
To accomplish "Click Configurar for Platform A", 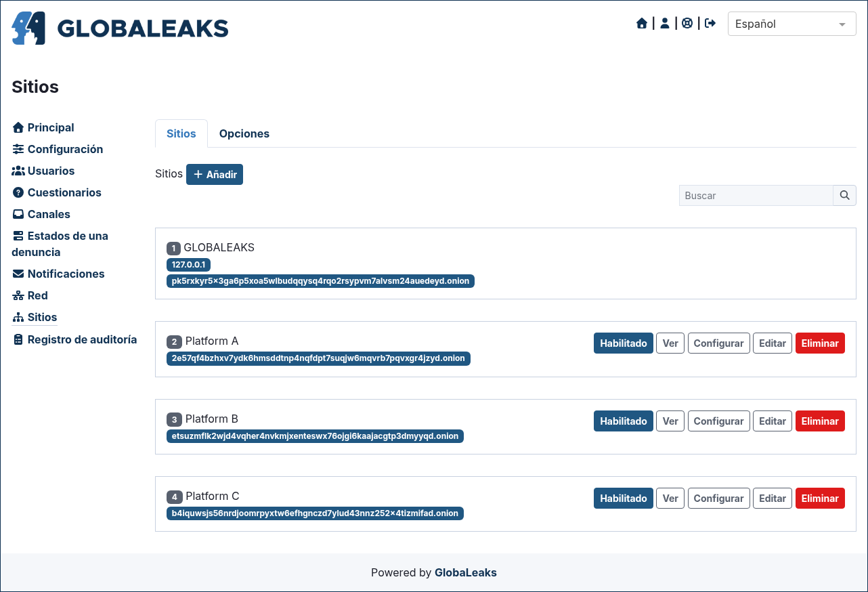I will click(x=719, y=343).
